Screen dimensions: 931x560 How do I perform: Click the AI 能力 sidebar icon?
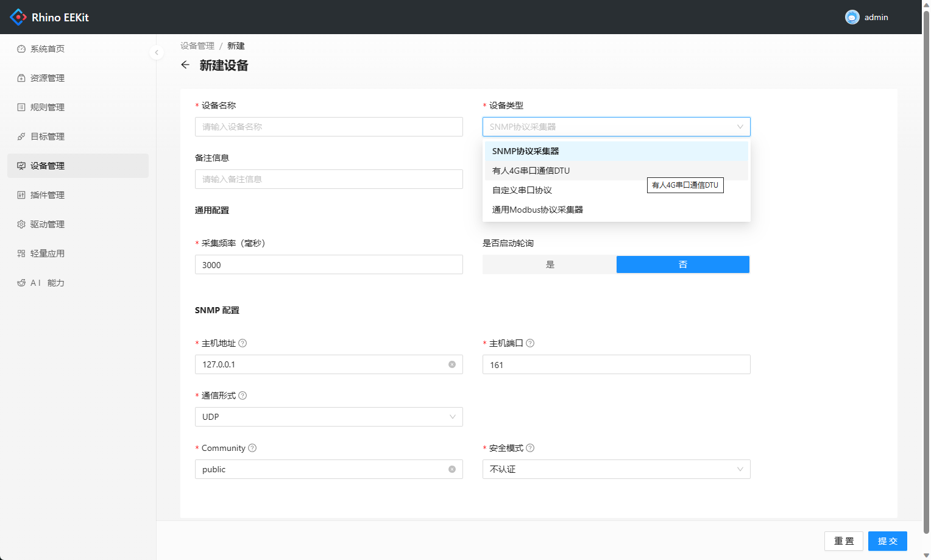tap(21, 283)
